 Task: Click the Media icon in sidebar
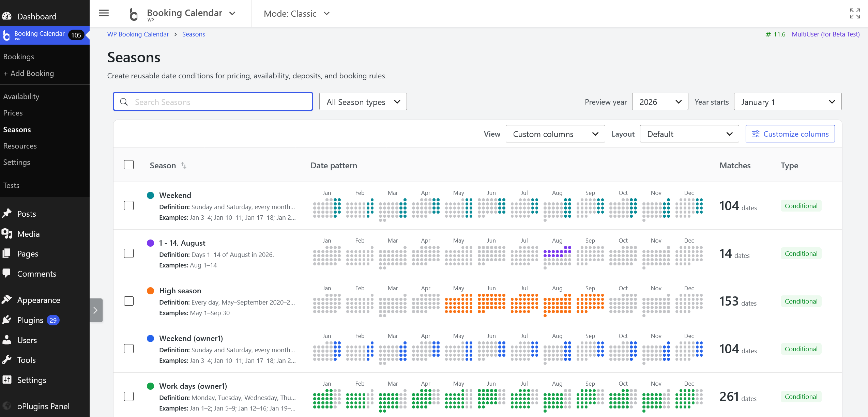[7, 234]
